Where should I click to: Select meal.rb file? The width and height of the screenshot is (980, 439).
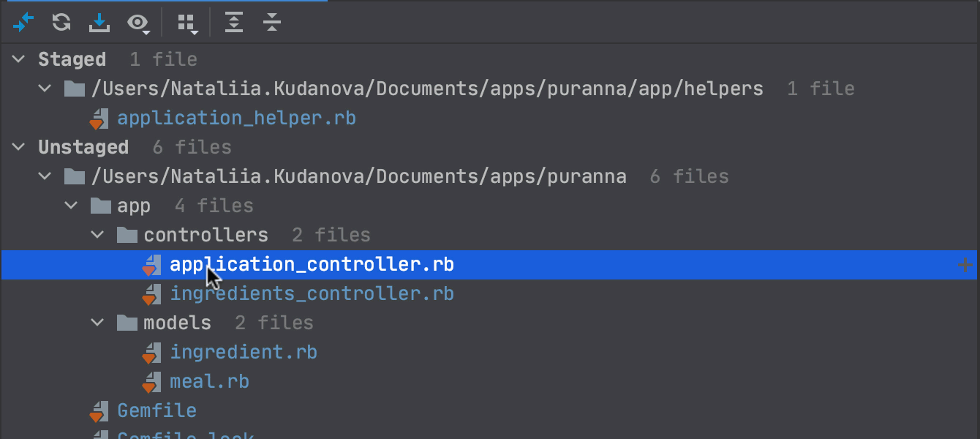[209, 381]
